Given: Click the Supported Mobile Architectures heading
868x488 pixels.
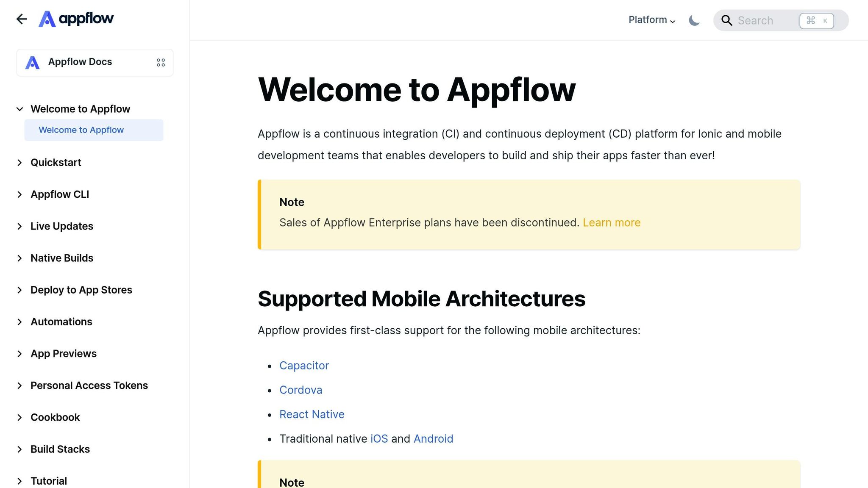Looking at the screenshot, I should point(422,299).
